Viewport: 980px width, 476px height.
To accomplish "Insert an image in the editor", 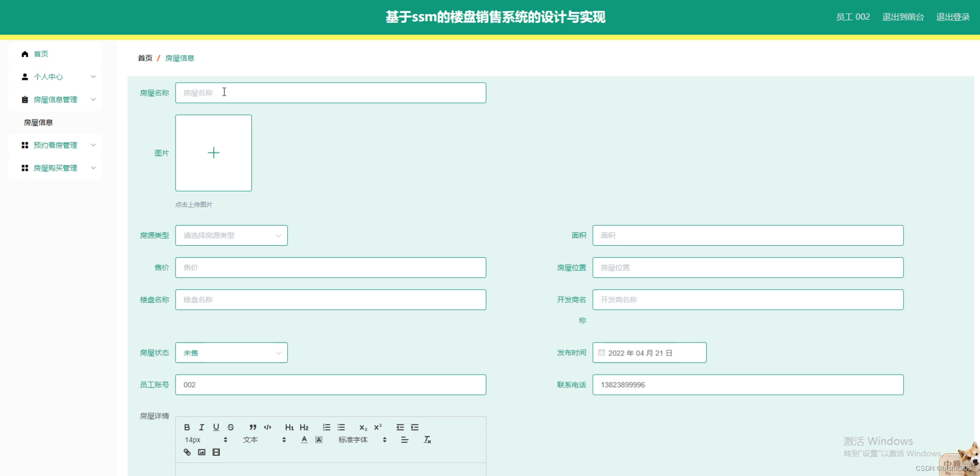I will pyautogui.click(x=201, y=452).
